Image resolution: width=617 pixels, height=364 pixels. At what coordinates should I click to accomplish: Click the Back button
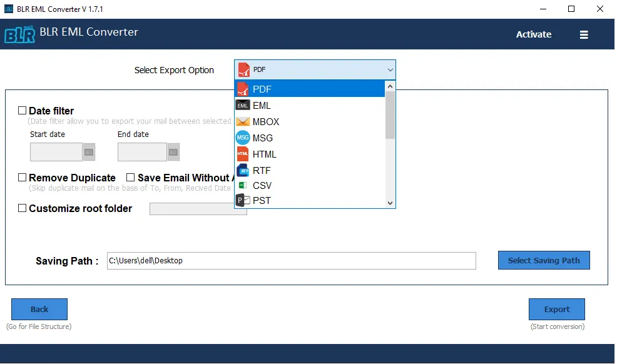coord(39,310)
